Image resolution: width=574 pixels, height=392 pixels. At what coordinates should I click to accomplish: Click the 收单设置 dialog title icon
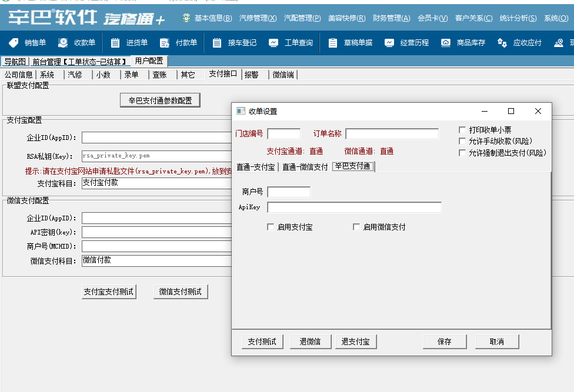click(x=241, y=111)
